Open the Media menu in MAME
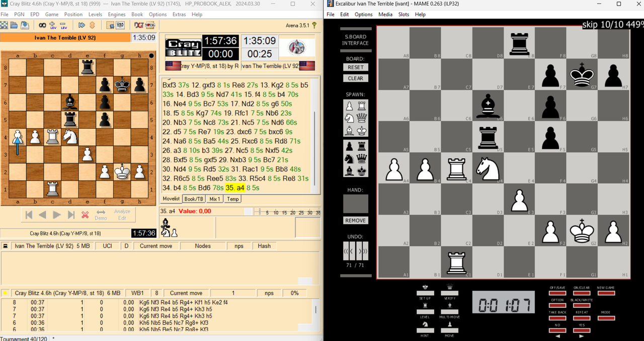 (x=385, y=14)
